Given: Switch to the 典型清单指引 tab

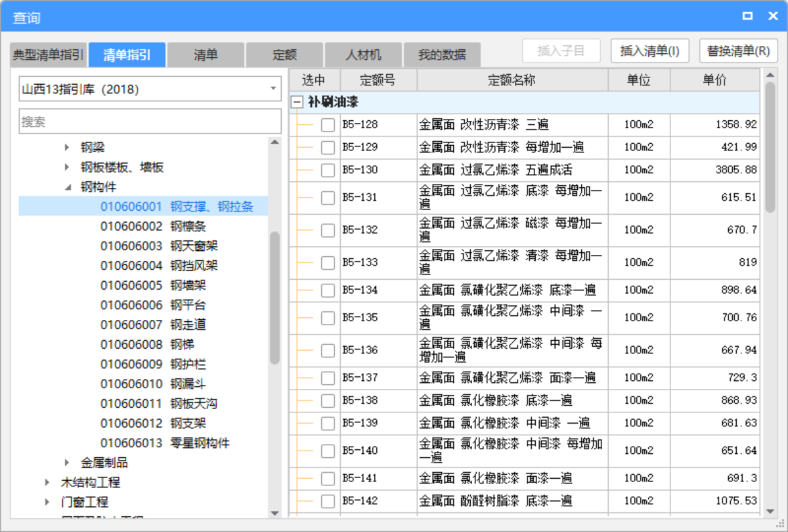Looking at the screenshot, I should (49, 55).
